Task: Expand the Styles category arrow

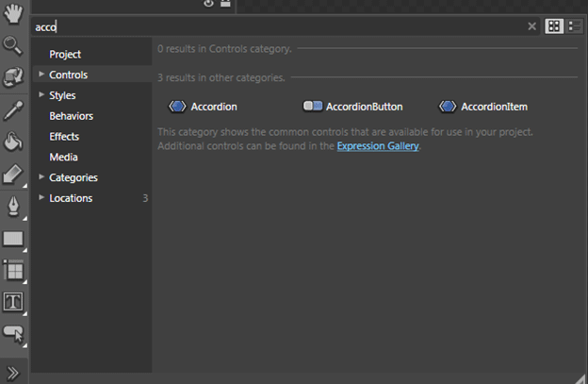Action: click(x=41, y=94)
